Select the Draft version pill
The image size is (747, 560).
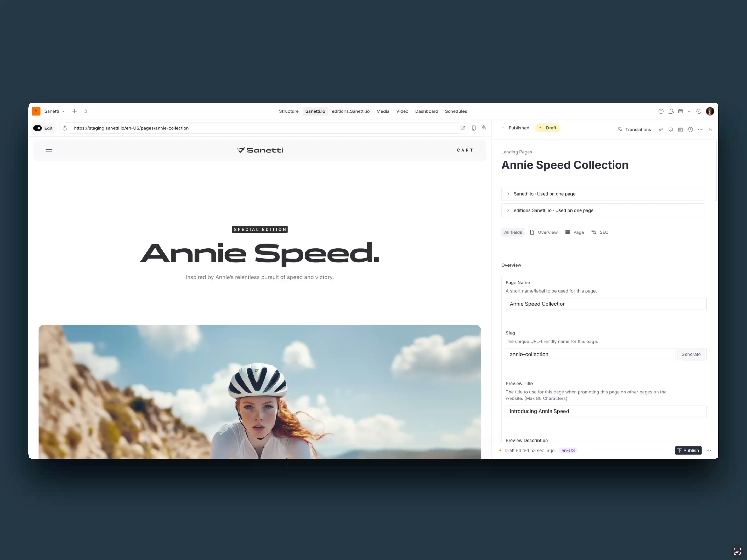(547, 128)
